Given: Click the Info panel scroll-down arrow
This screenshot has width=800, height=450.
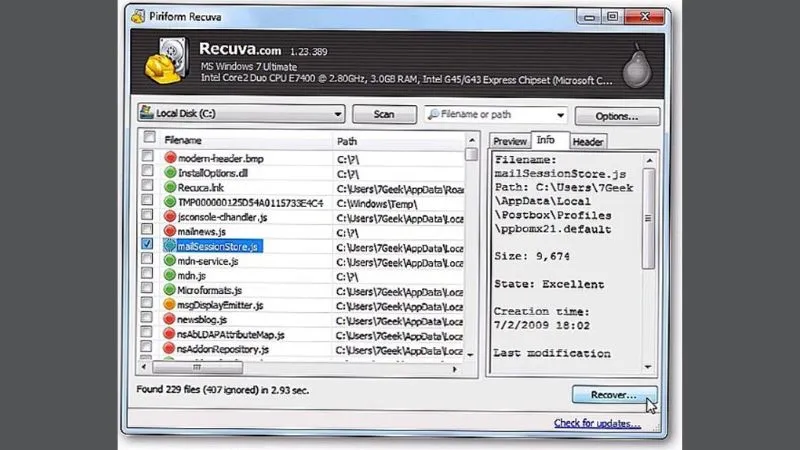Looking at the screenshot, I should click(648, 367).
